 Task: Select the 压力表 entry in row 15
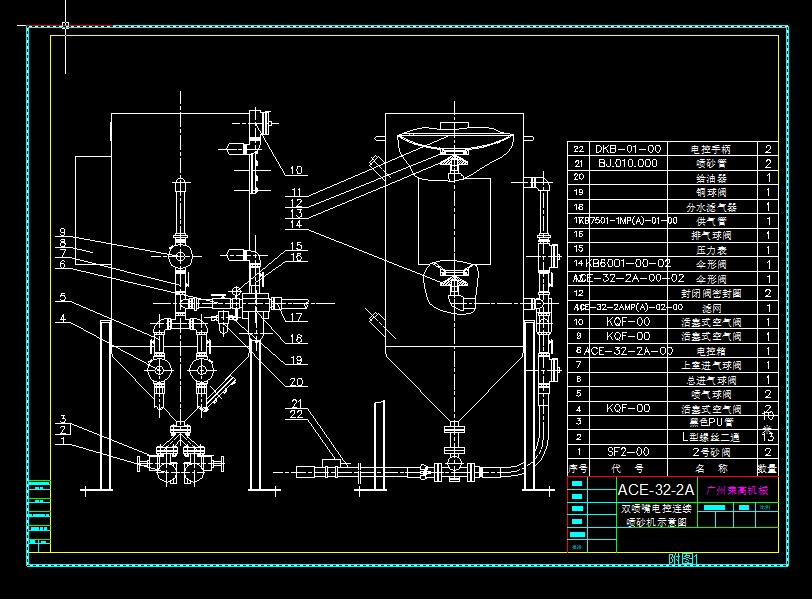tap(711, 250)
